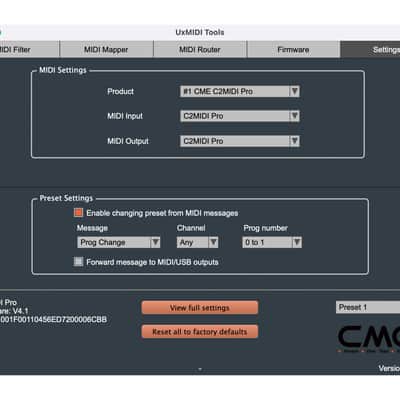400x400 pixels.
Task: Click the MIDI Output label
Action: (128, 141)
